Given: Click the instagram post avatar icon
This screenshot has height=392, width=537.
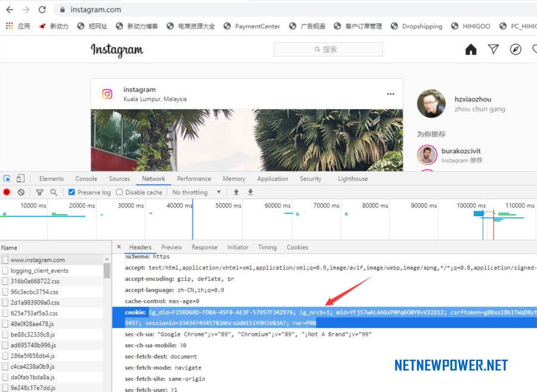Looking at the screenshot, I should [x=107, y=94].
